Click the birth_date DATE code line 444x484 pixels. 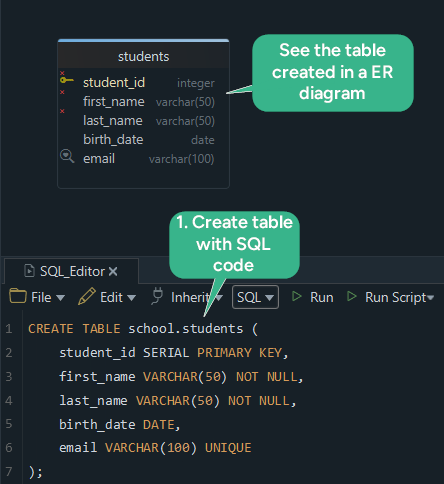pos(120,425)
